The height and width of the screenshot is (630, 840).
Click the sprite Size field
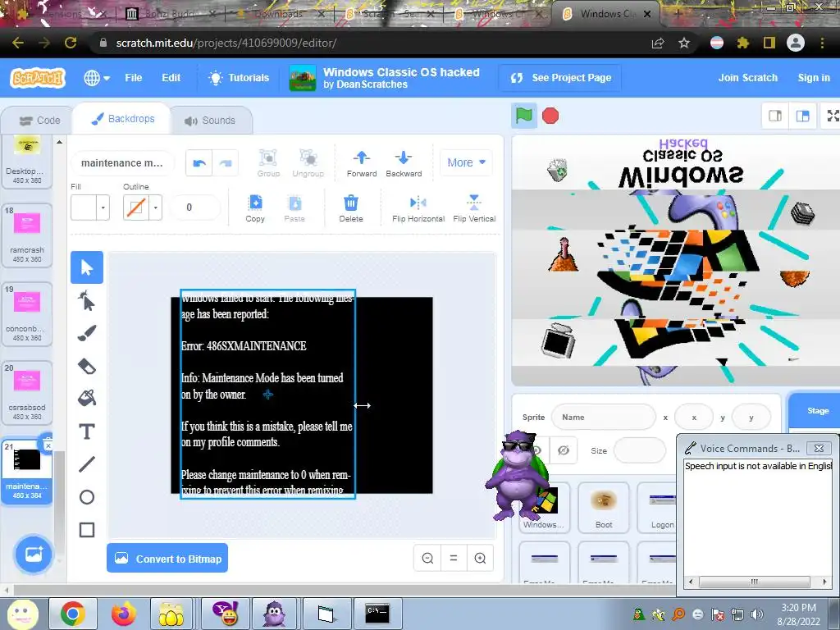(x=639, y=450)
